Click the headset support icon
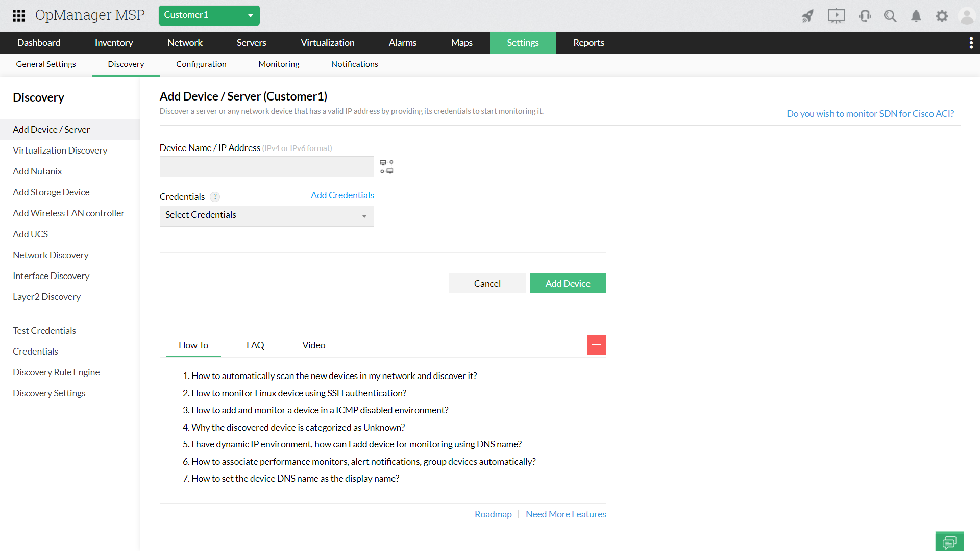 click(865, 16)
